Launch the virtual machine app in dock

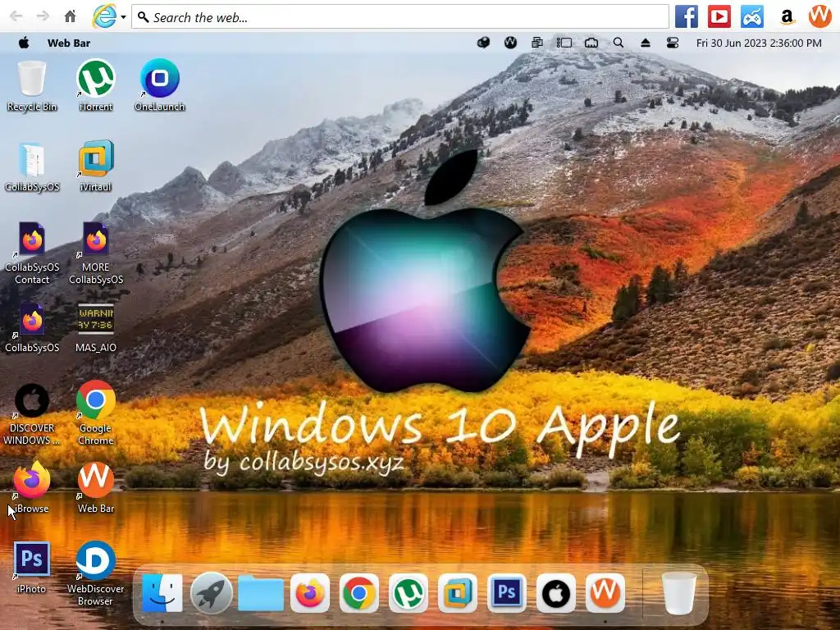tap(458, 593)
